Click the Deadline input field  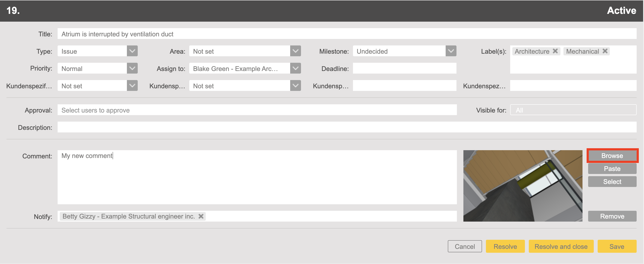pyautogui.click(x=405, y=68)
